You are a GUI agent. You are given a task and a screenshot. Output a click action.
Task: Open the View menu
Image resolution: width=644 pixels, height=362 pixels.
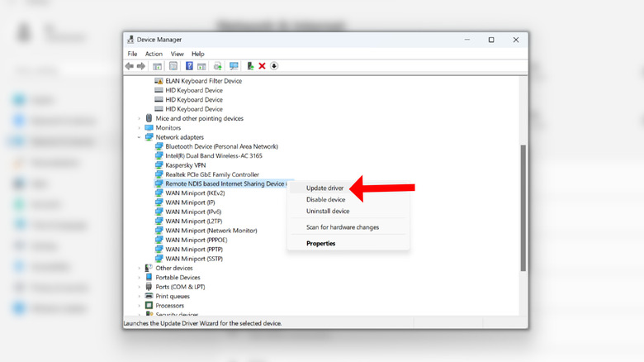coord(177,54)
